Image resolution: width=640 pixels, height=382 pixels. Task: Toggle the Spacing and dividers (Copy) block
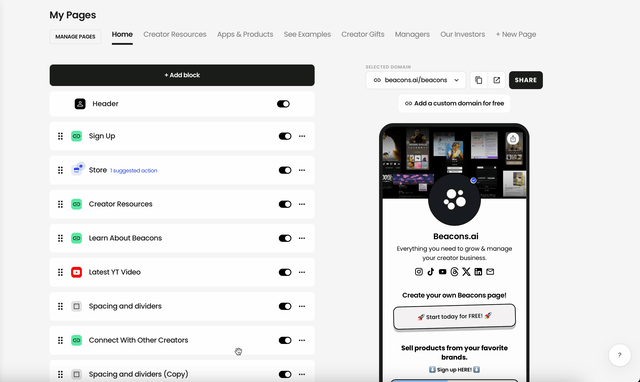[285, 374]
